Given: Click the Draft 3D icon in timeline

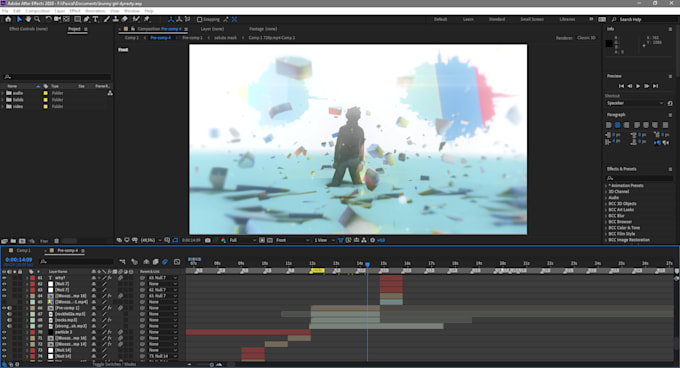Looking at the screenshot, I should 134,261.
